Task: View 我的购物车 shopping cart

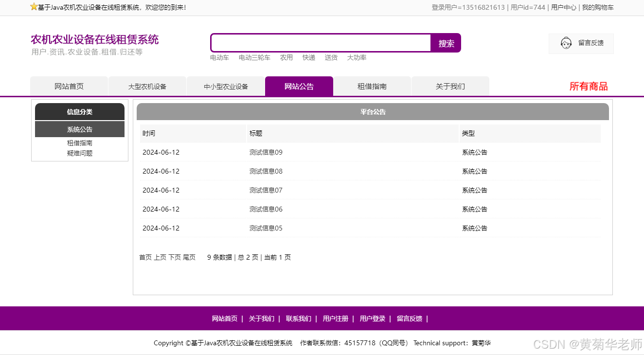Action: [x=598, y=7]
